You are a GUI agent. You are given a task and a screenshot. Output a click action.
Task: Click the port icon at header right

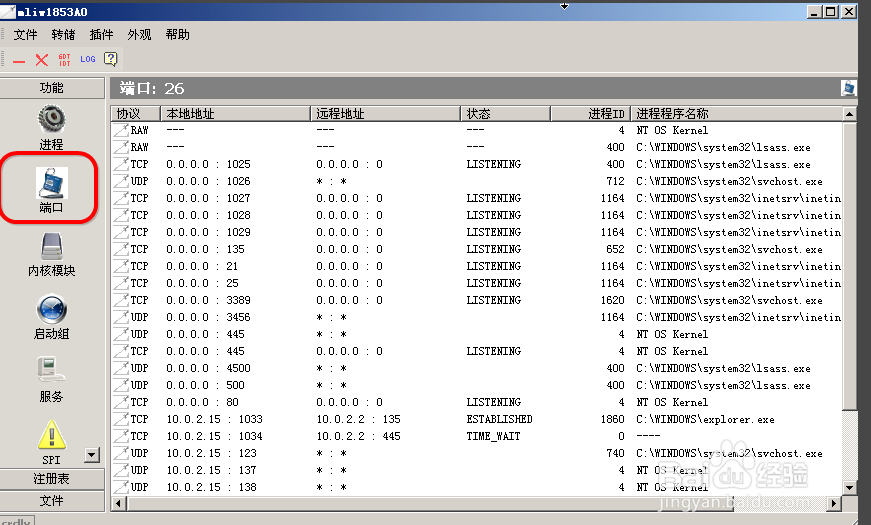pos(848,88)
